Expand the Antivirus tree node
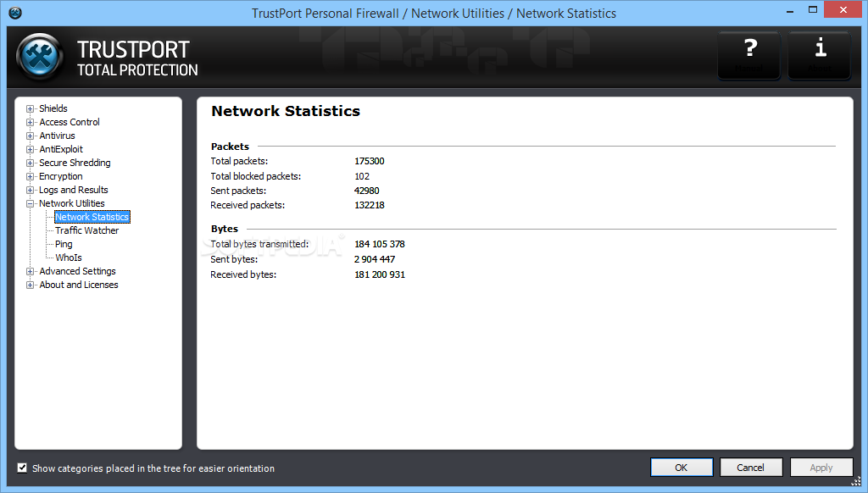 pos(30,136)
